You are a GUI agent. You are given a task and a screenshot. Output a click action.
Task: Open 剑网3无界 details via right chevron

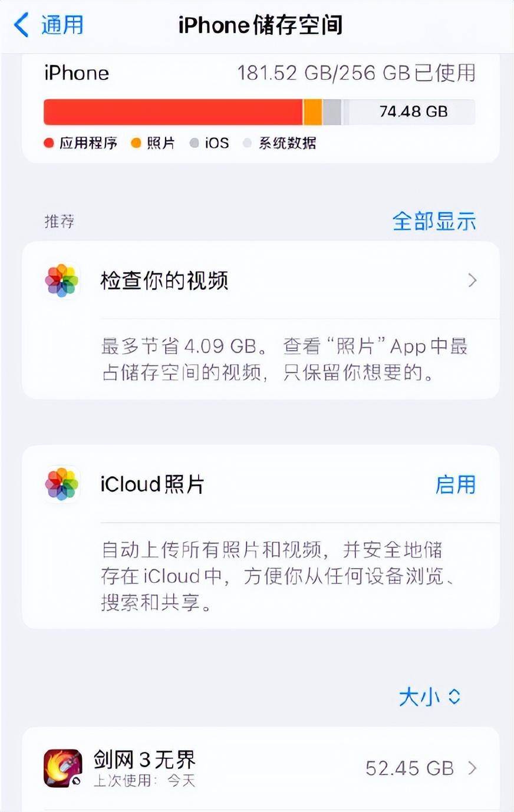point(472,768)
